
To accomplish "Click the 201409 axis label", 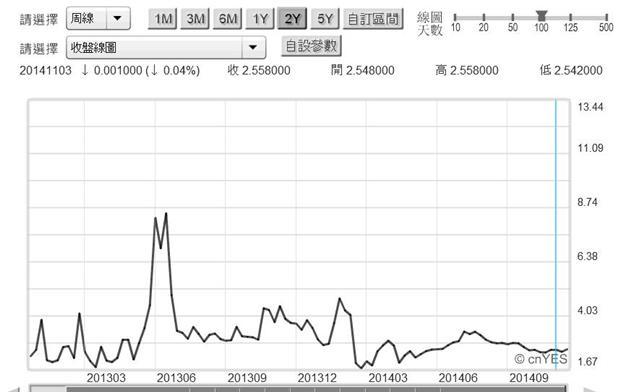I will 529,378.
